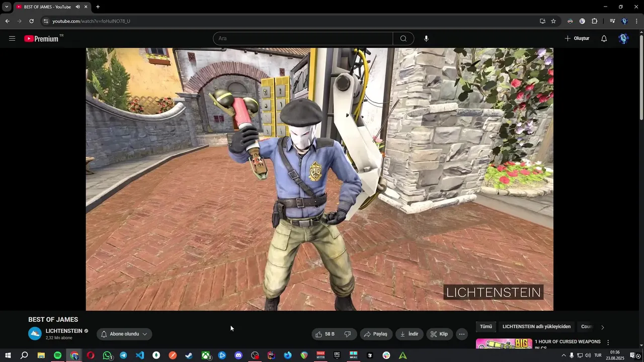Viewport: 644px width, 362px height.
Task: Open the Chrome profile avatar
Action: pos(624,21)
